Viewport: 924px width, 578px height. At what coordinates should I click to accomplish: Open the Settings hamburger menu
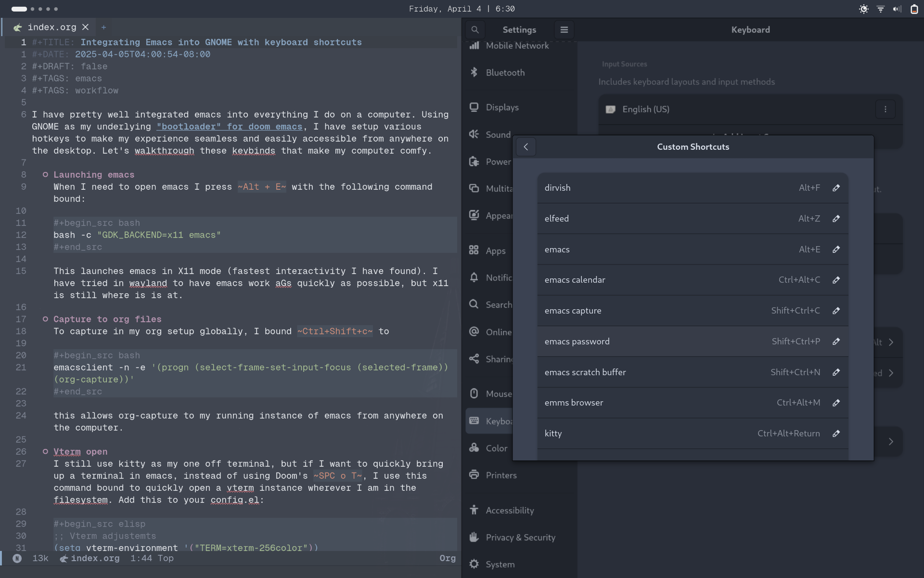tap(564, 30)
